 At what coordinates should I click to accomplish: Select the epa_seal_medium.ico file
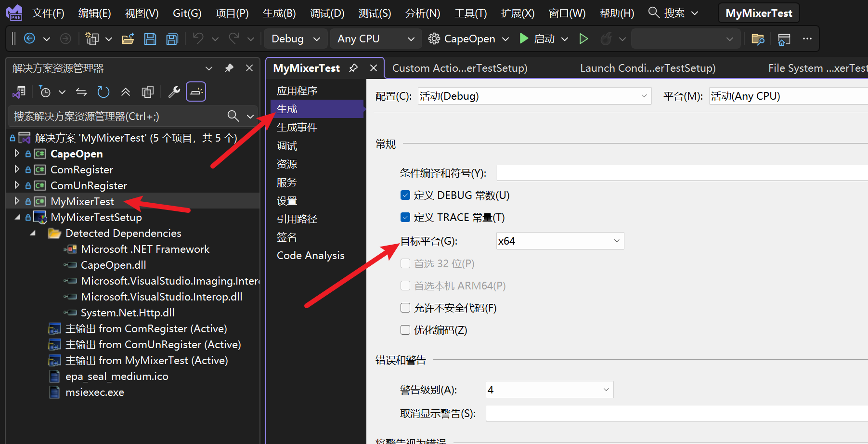117,376
